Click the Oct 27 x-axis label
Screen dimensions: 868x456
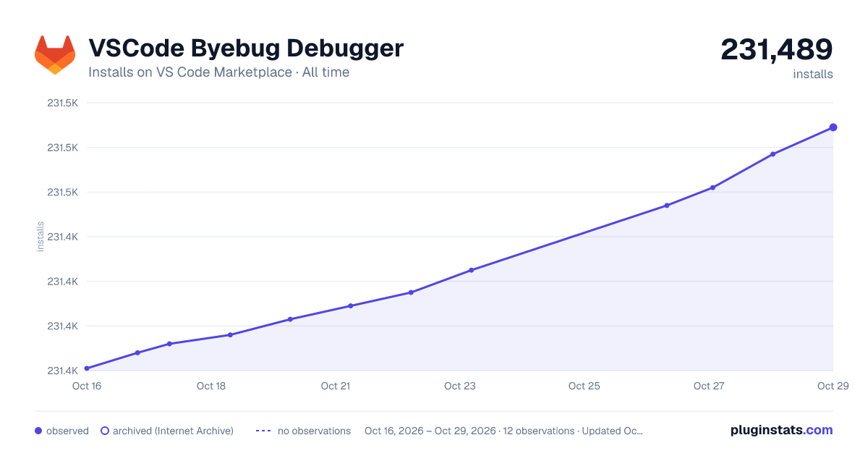pos(709,386)
